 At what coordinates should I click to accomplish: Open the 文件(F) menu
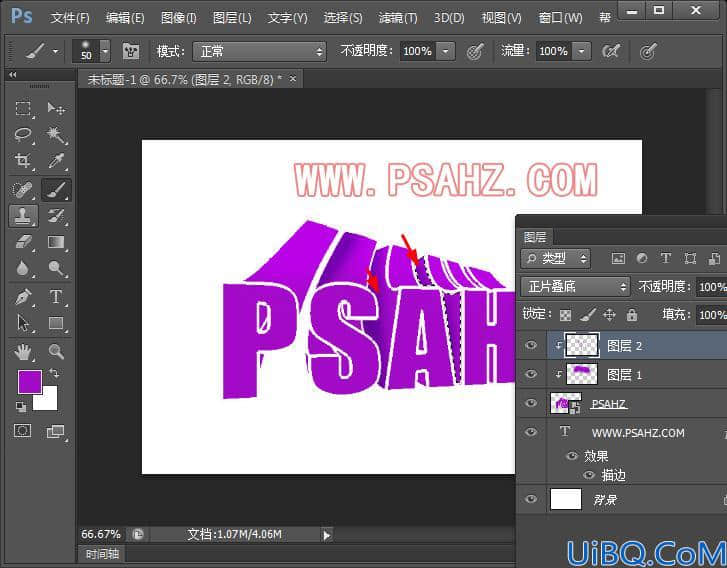(x=70, y=18)
